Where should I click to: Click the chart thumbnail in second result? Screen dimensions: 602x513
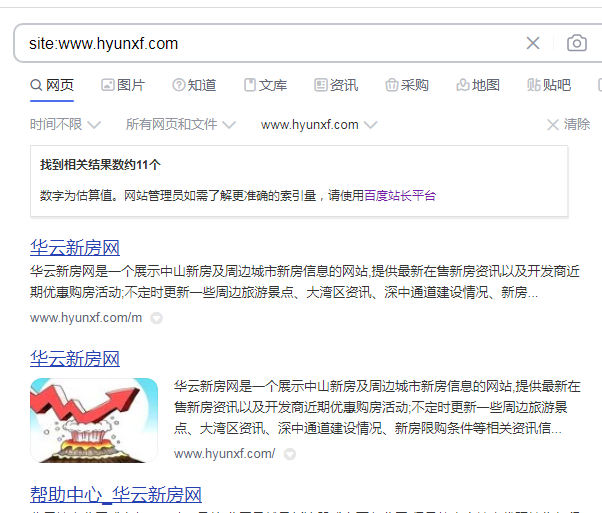[x=94, y=419]
